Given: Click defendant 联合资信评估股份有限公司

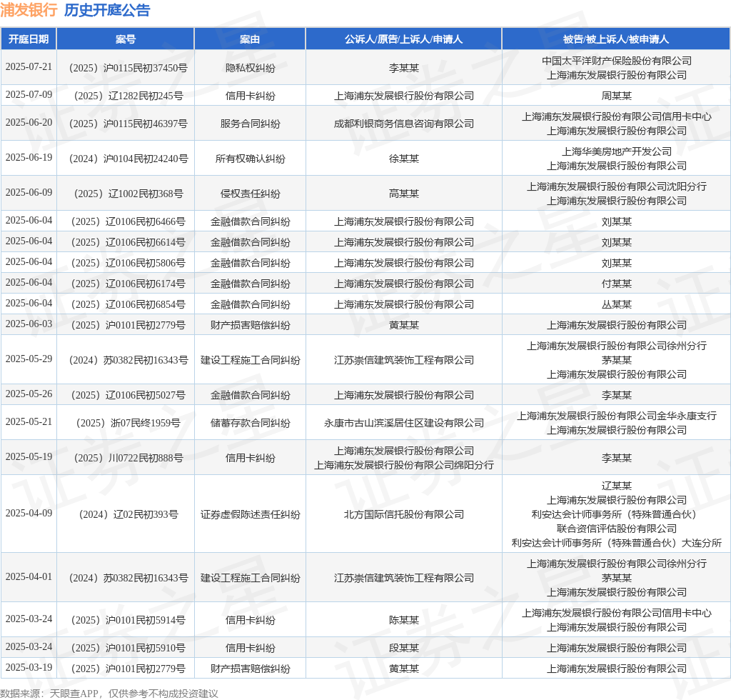Looking at the screenshot, I should point(617,529).
